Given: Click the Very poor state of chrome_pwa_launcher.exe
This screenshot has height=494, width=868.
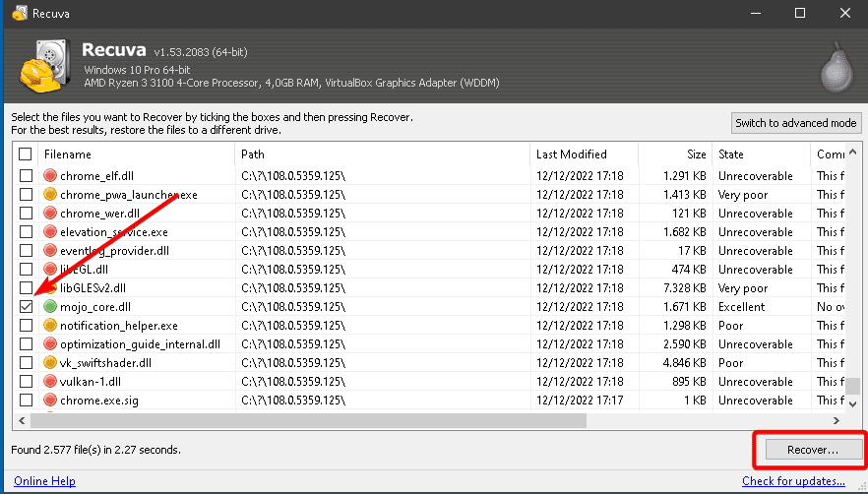Looking at the screenshot, I should point(743,195).
